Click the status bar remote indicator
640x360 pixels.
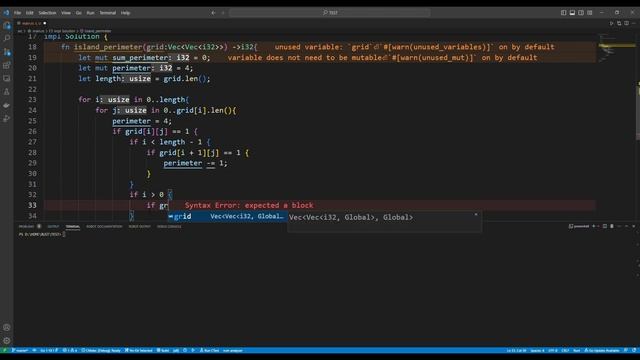tap(4, 350)
